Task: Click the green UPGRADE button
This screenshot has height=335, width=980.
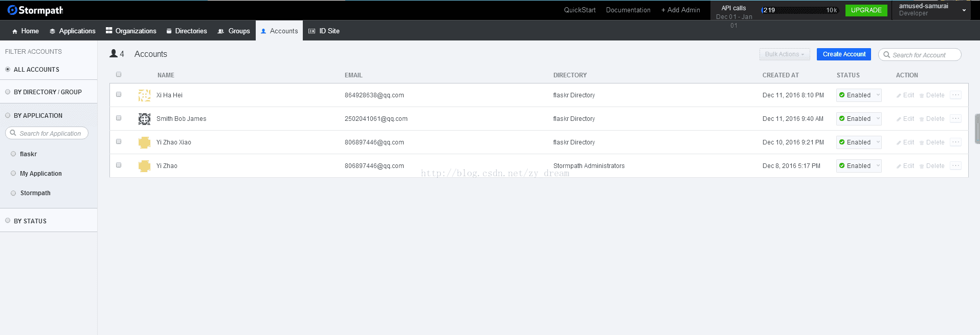Action: coord(866,10)
